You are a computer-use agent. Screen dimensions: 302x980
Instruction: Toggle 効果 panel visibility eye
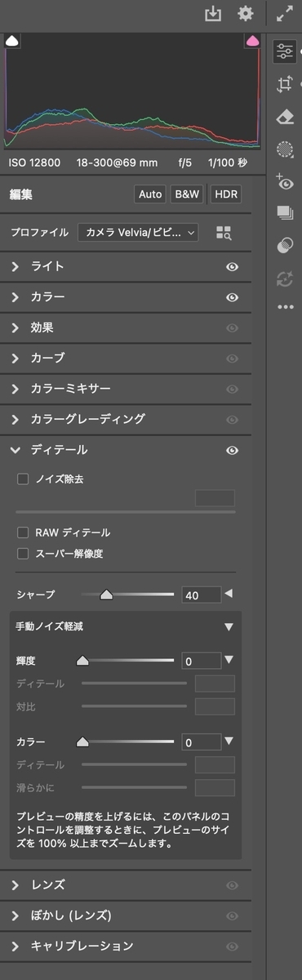pyautogui.click(x=233, y=328)
